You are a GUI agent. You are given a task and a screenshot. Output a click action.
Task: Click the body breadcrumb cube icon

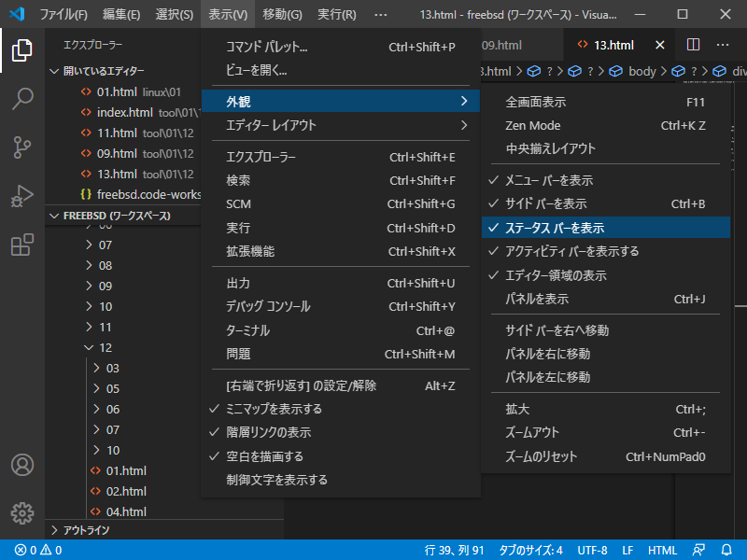pyautogui.click(x=616, y=72)
